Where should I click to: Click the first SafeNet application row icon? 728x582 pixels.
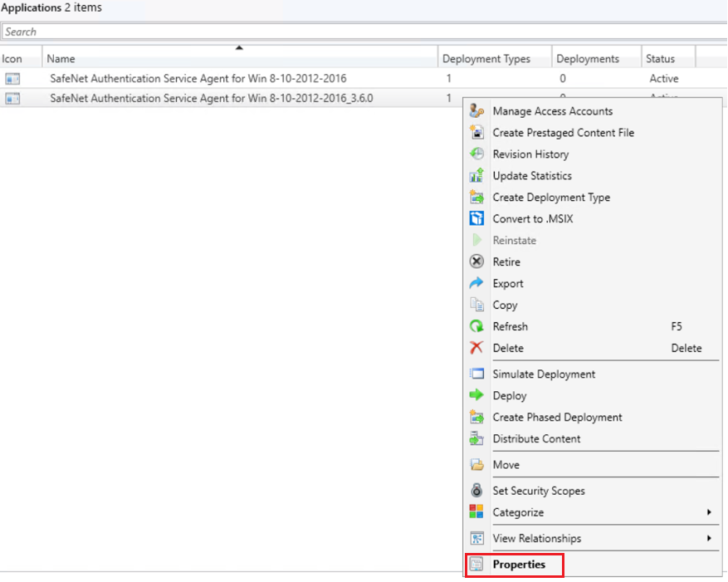click(x=12, y=79)
